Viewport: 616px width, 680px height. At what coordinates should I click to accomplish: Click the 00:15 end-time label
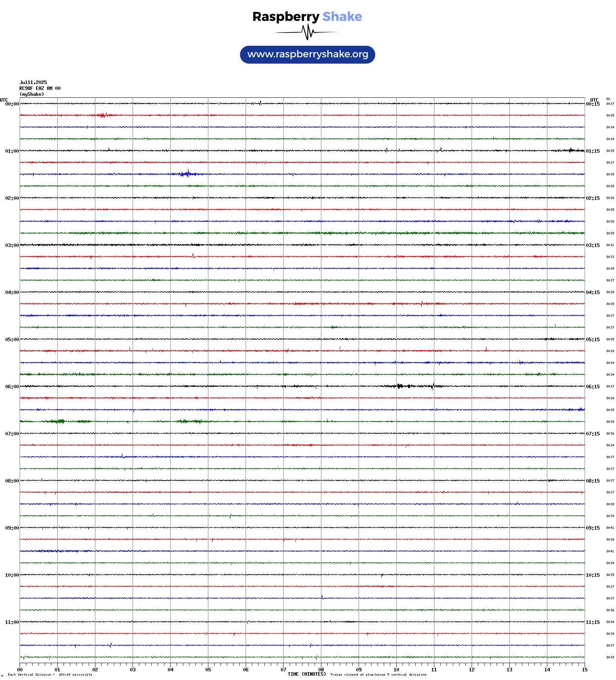[x=593, y=104]
